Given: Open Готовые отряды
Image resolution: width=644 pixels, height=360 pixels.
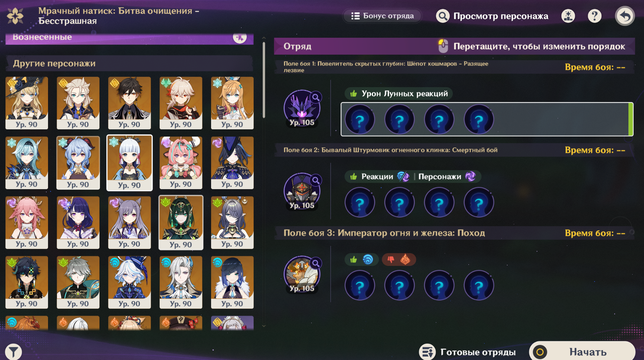Looking at the screenshot, I should (x=467, y=352).
